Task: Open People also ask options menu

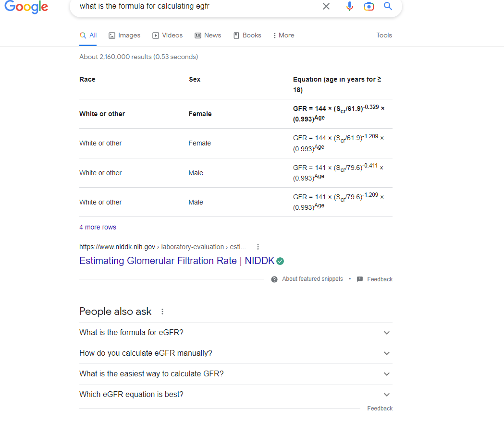Action: click(x=162, y=312)
